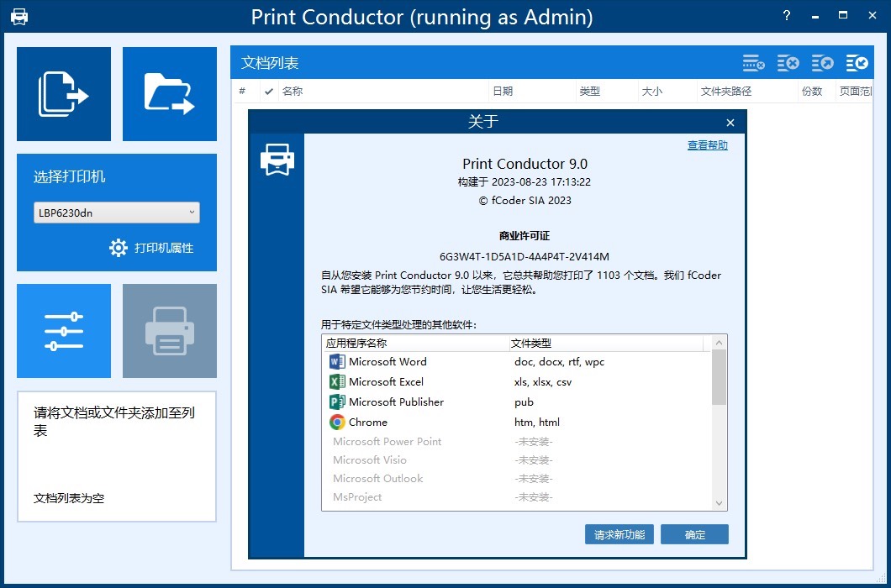
Task: Click the clear list icon with X
Action: click(788, 63)
